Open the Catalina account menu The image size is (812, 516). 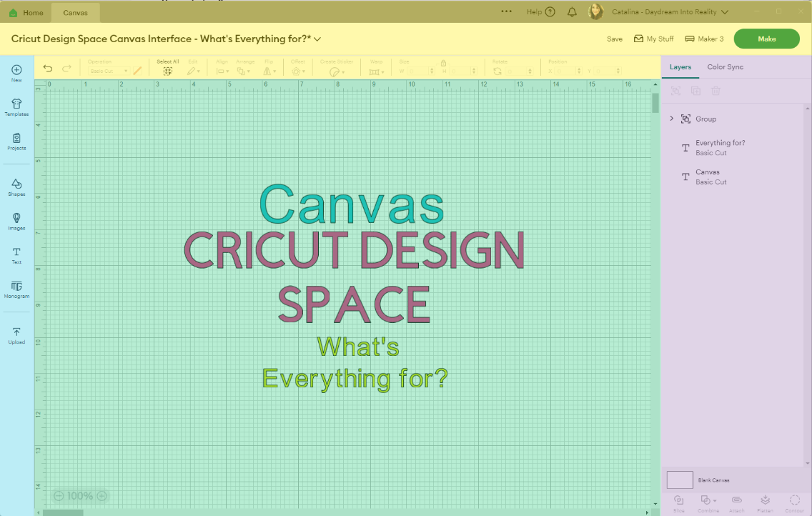pos(670,12)
